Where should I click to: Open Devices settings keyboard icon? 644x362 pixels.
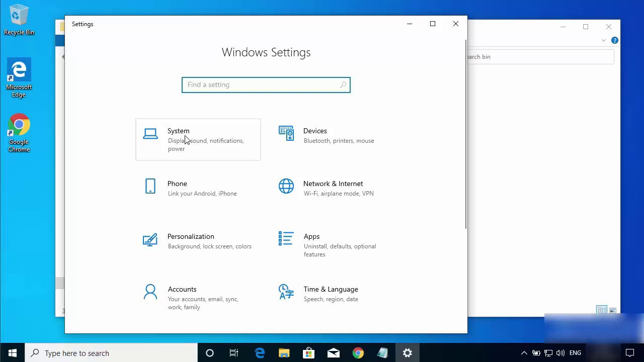pyautogui.click(x=286, y=133)
